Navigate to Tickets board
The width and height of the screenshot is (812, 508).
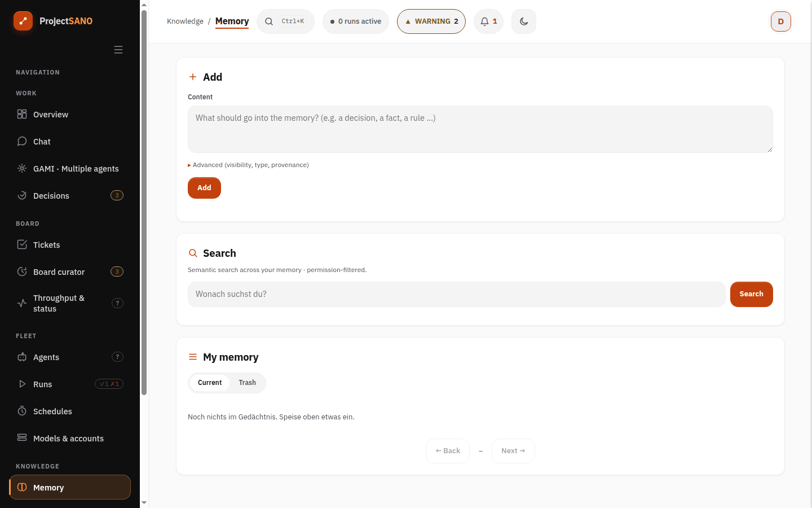pyautogui.click(x=70, y=245)
